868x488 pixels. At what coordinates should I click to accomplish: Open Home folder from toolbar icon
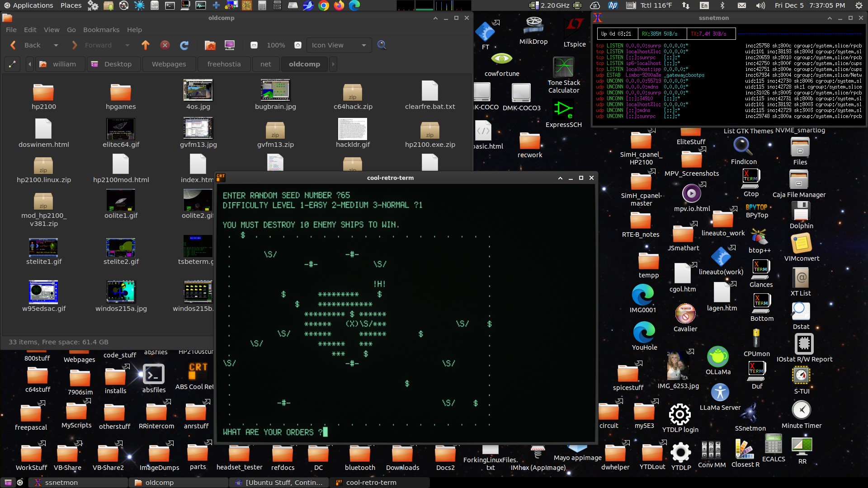[x=210, y=45]
